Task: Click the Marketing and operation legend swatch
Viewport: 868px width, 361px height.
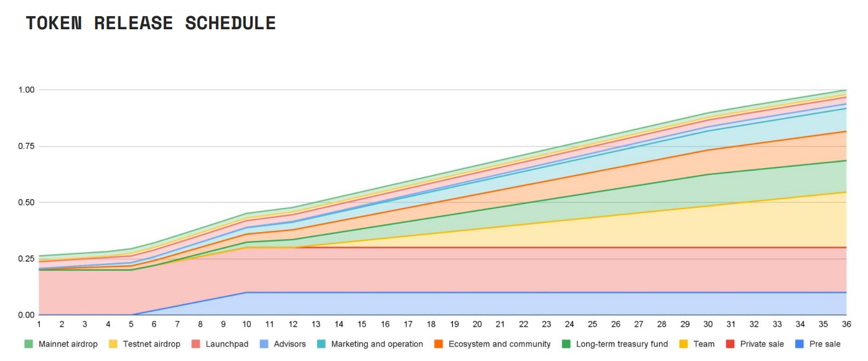Action: coord(321,344)
